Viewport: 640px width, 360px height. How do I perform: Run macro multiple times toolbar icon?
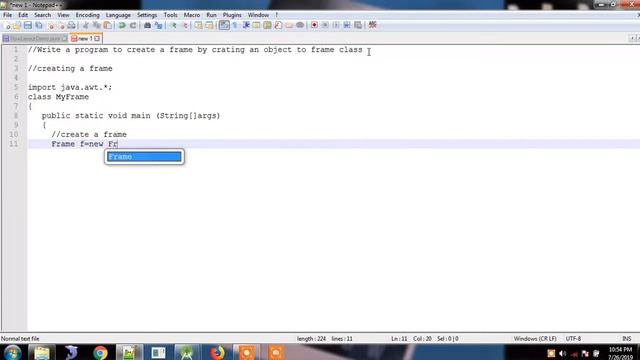[347, 25]
